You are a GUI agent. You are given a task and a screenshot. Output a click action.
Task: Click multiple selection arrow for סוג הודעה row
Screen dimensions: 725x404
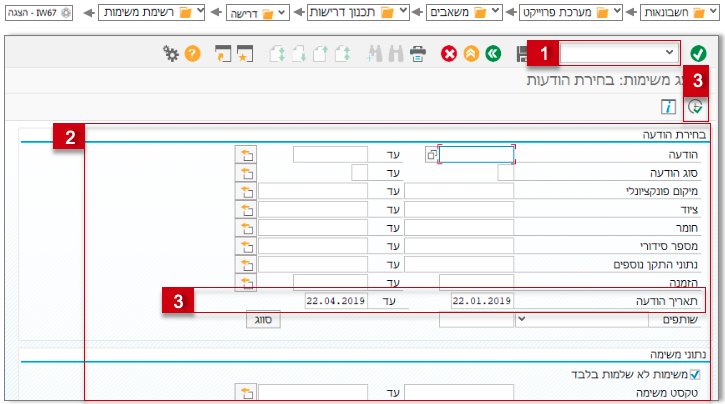246,173
